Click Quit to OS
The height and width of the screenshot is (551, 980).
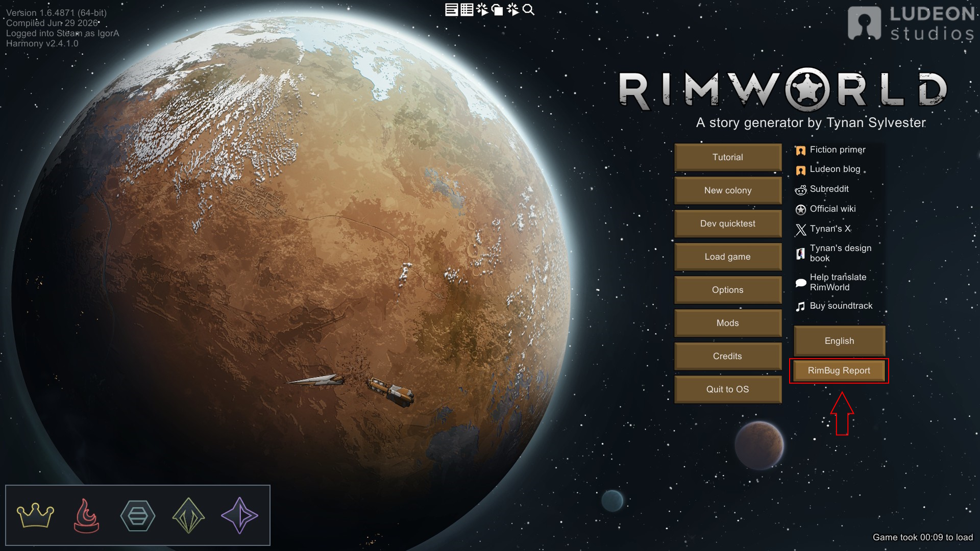coord(728,389)
